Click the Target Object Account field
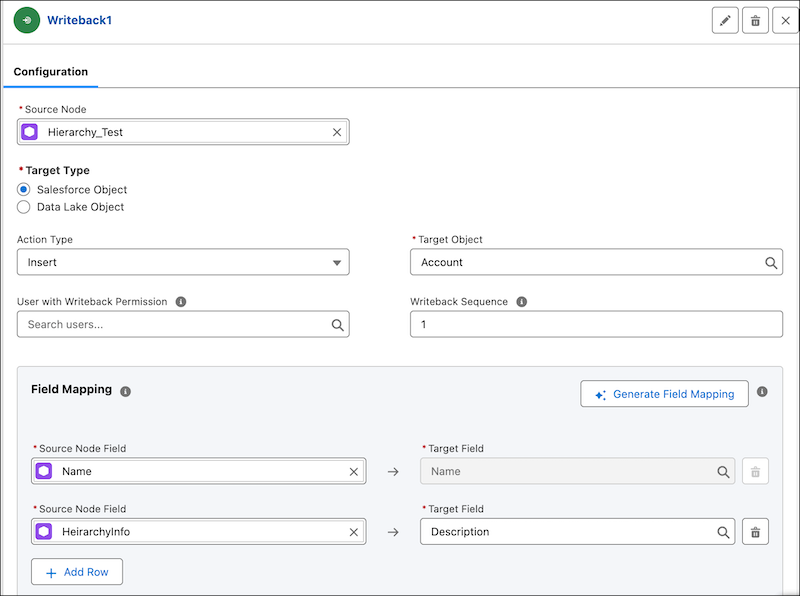This screenshot has height=596, width=800. pyautogui.click(x=596, y=262)
